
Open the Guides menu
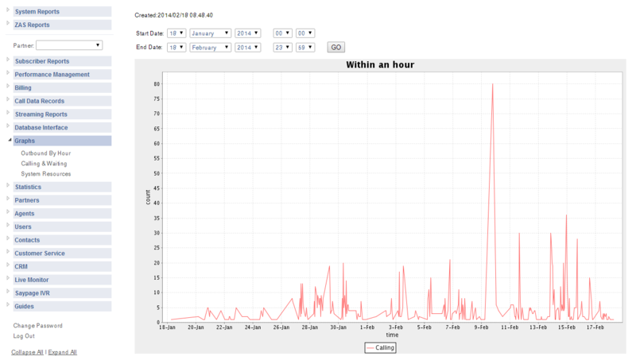[62, 307]
